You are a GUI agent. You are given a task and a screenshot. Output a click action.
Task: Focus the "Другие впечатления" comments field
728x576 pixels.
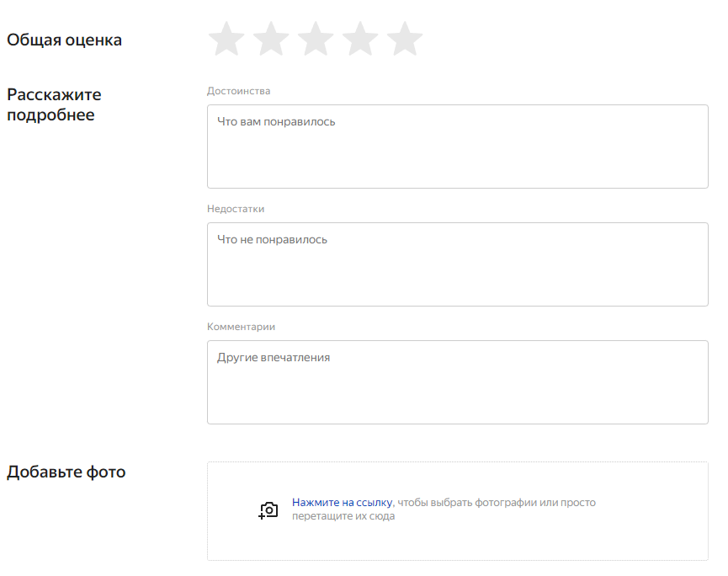(457, 382)
